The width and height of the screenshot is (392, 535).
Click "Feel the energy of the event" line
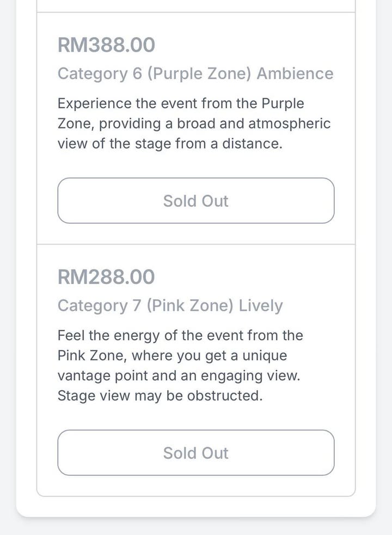(x=180, y=335)
